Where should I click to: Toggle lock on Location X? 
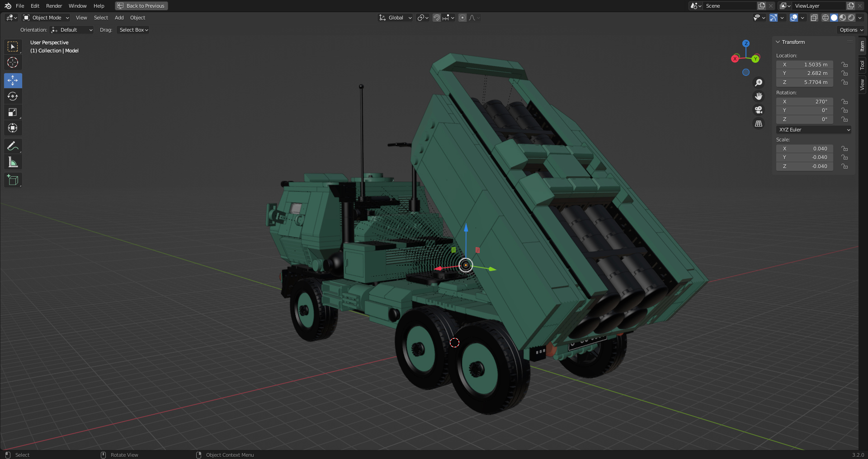pos(844,65)
